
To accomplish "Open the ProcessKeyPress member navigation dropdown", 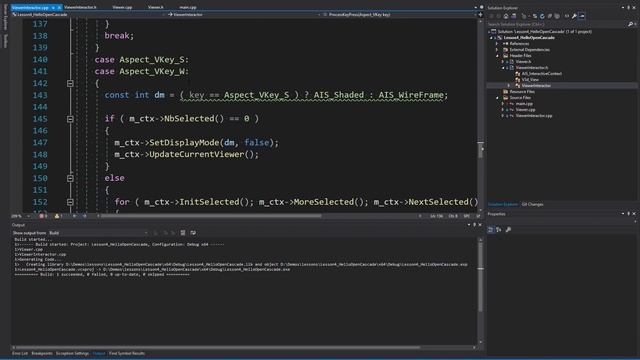I will coord(398,15).
